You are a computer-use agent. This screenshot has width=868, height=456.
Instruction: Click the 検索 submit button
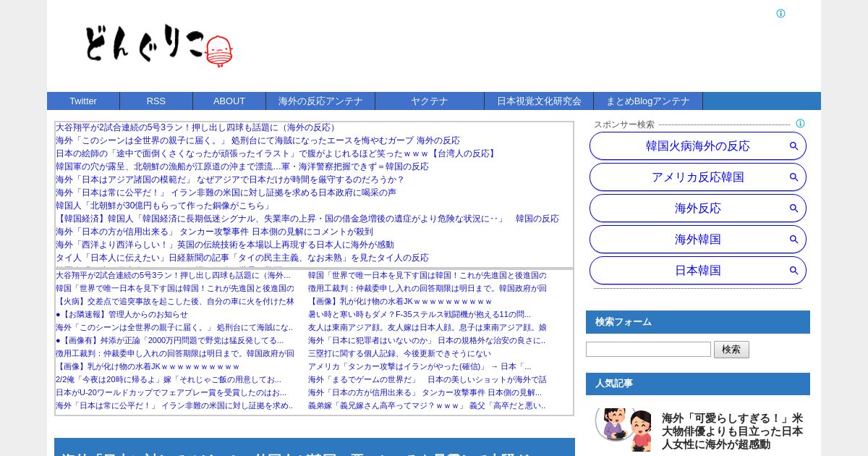tap(731, 350)
